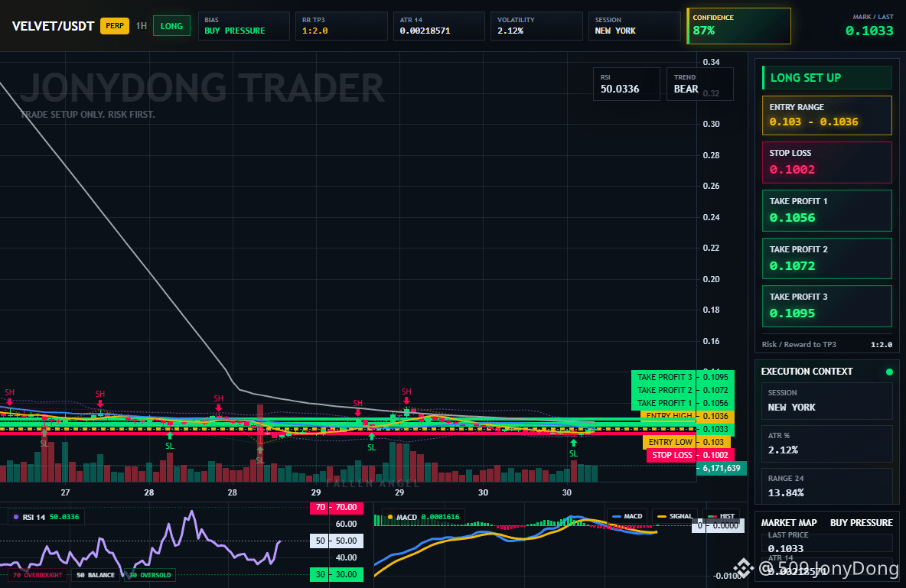906x588 pixels.
Task: Click the RSI 50.0336 box on chart
Action: click(x=627, y=84)
